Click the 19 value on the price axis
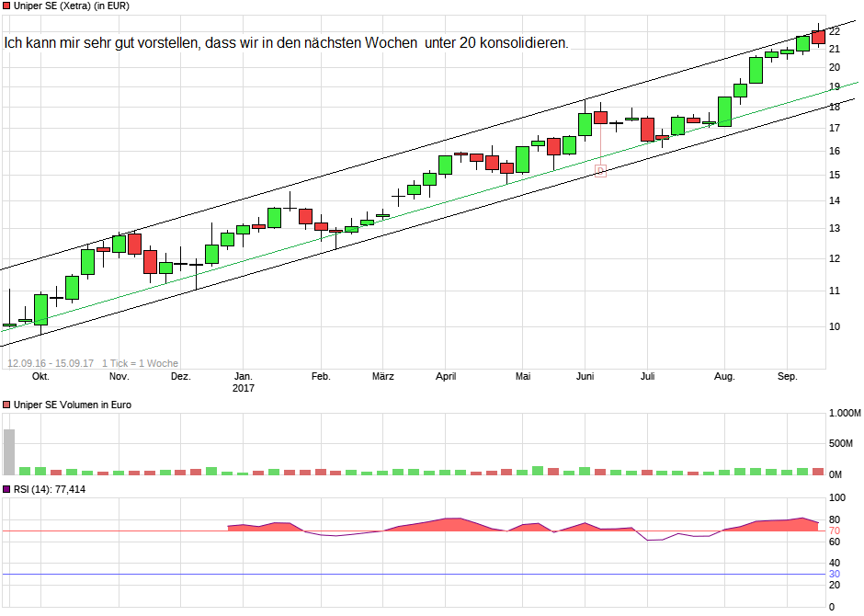Viewport: 864px width, 616px height. point(835,86)
